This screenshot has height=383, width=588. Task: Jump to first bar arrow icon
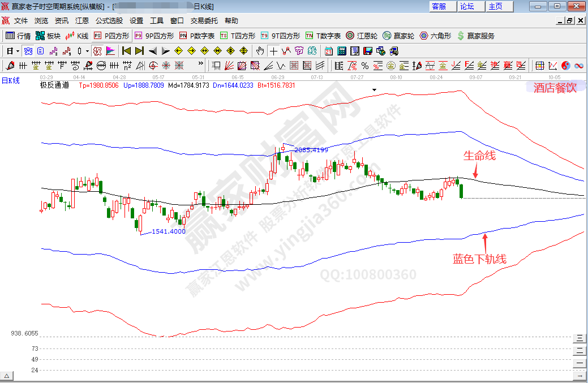pos(127,50)
